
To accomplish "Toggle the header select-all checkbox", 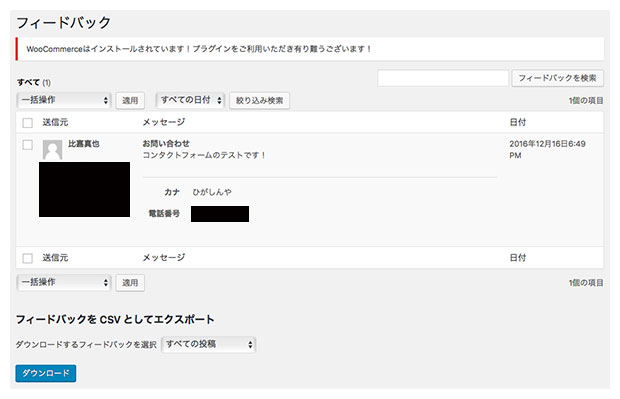I will (x=28, y=123).
